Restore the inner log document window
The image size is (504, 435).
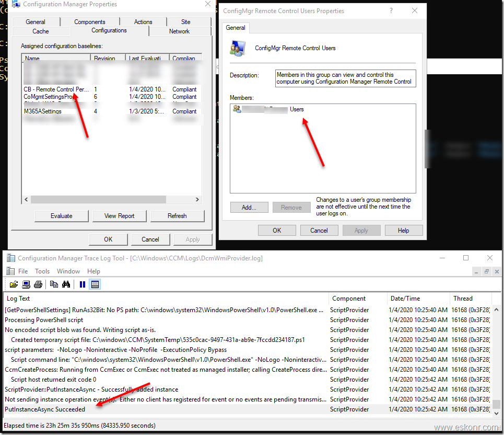click(487, 271)
